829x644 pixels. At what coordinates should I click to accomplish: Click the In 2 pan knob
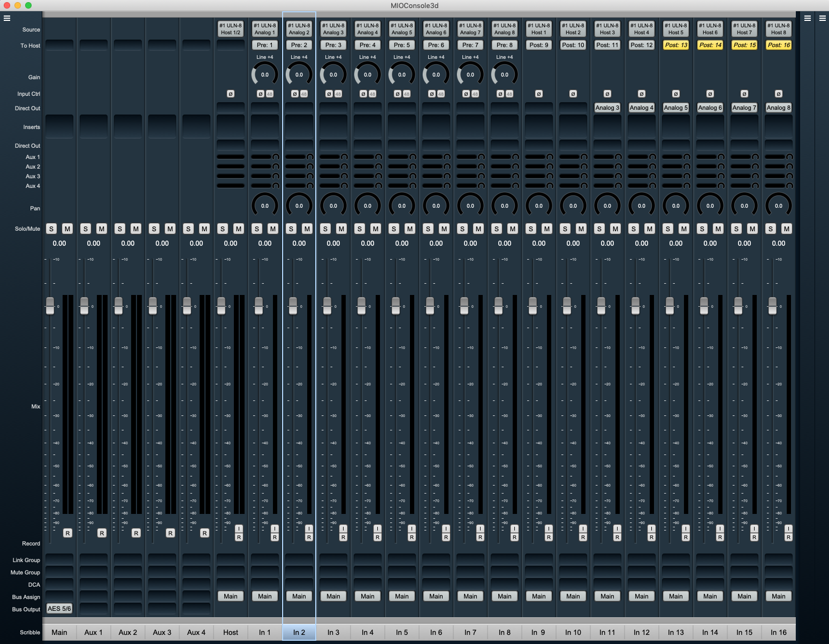(x=299, y=206)
